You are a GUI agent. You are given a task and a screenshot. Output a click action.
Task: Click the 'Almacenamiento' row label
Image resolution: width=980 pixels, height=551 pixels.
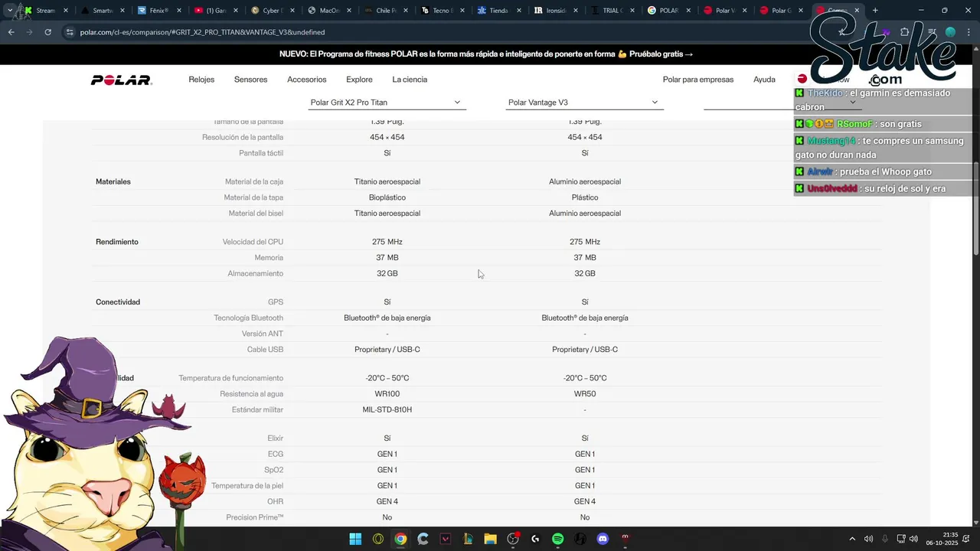255,273
